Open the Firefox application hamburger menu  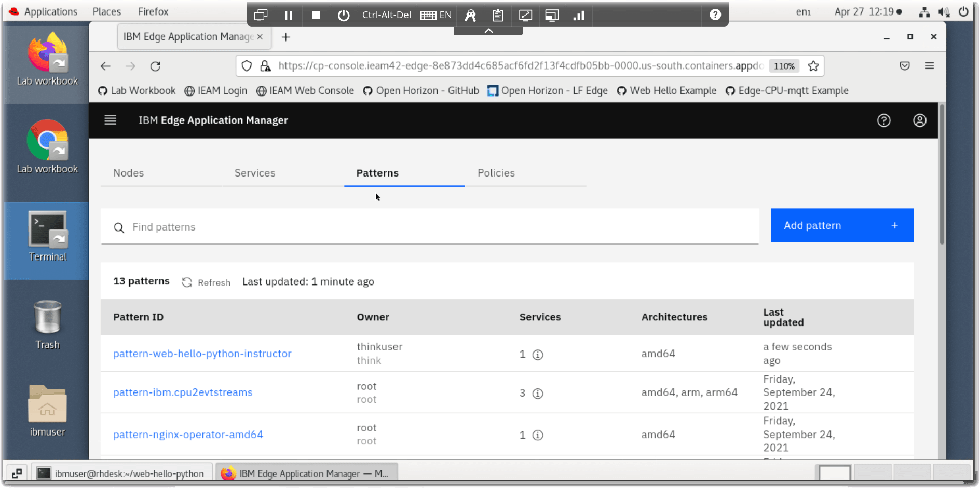click(x=929, y=66)
